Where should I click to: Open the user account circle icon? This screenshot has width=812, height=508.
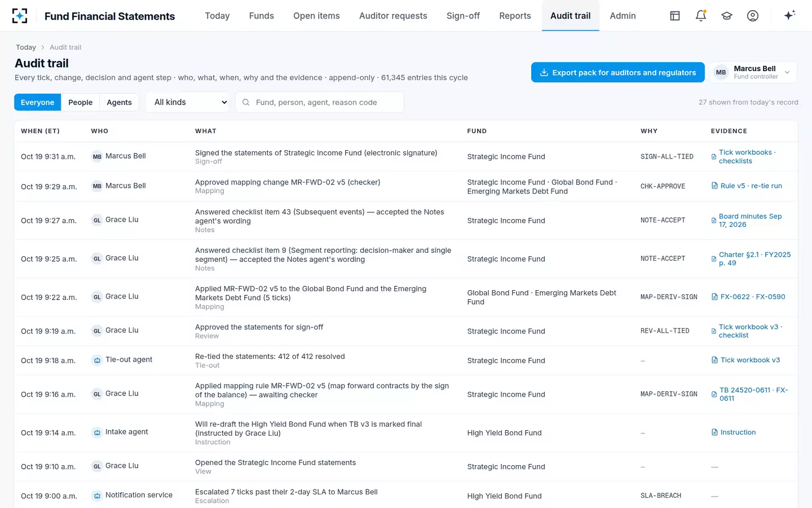click(753, 16)
